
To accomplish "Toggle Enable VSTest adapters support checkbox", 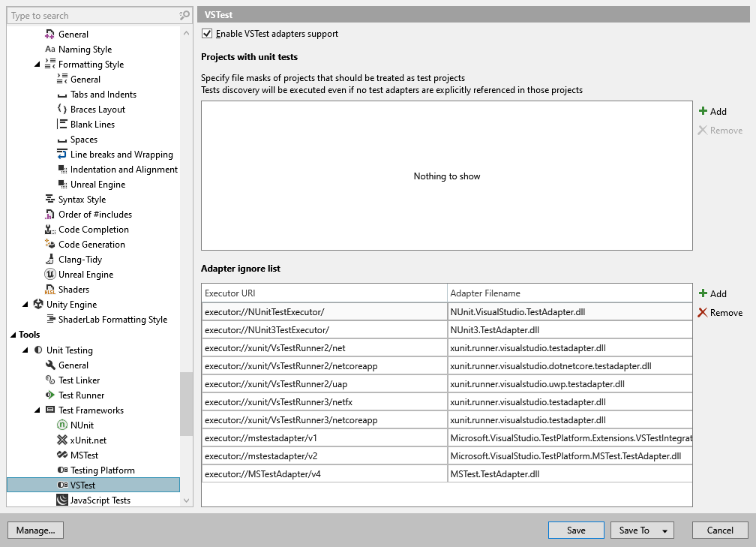I will tap(207, 34).
